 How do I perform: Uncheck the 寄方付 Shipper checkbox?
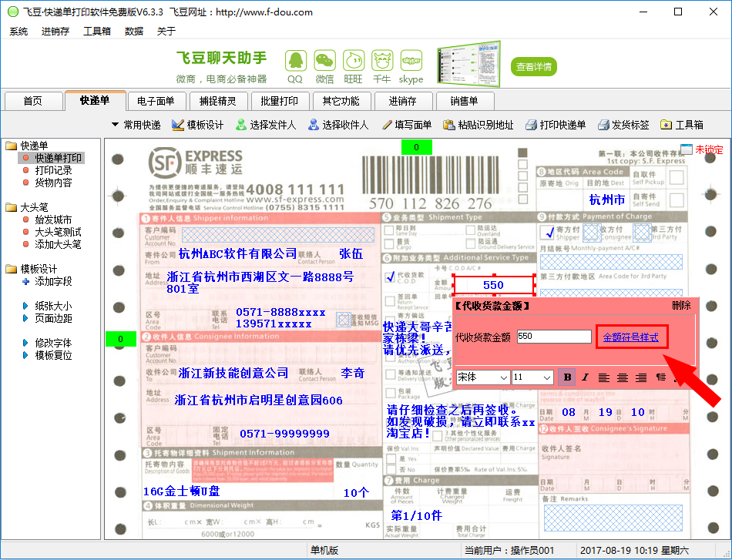(547, 232)
